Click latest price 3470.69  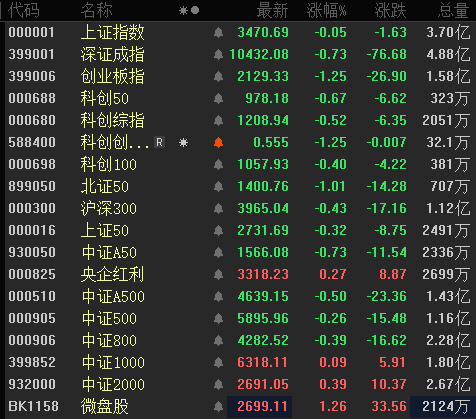[263, 33]
